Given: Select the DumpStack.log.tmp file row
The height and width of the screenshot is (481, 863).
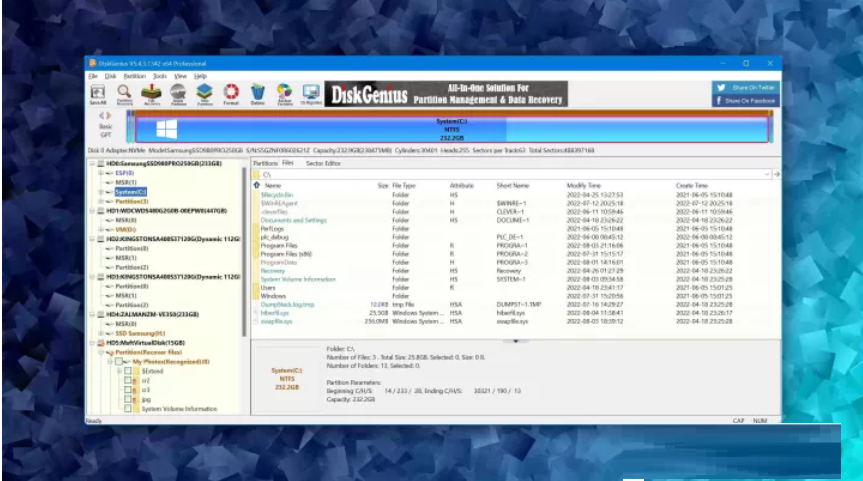Looking at the screenshot, I should (495, 304).
